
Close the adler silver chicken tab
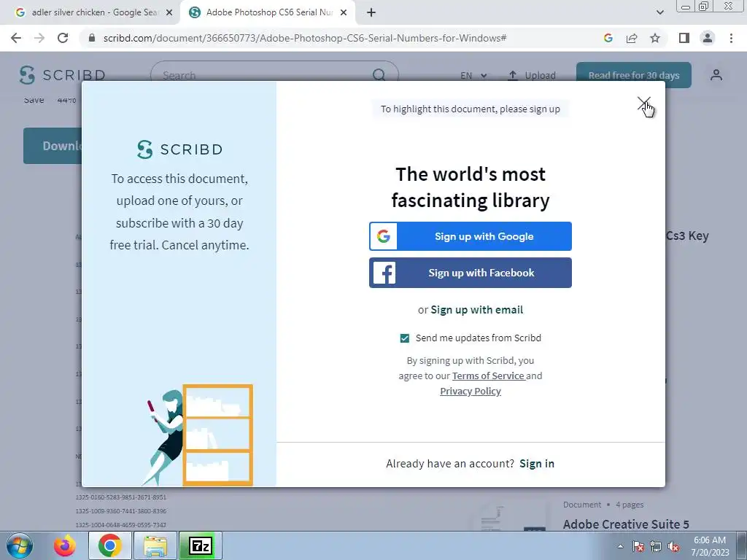[169, 13]
